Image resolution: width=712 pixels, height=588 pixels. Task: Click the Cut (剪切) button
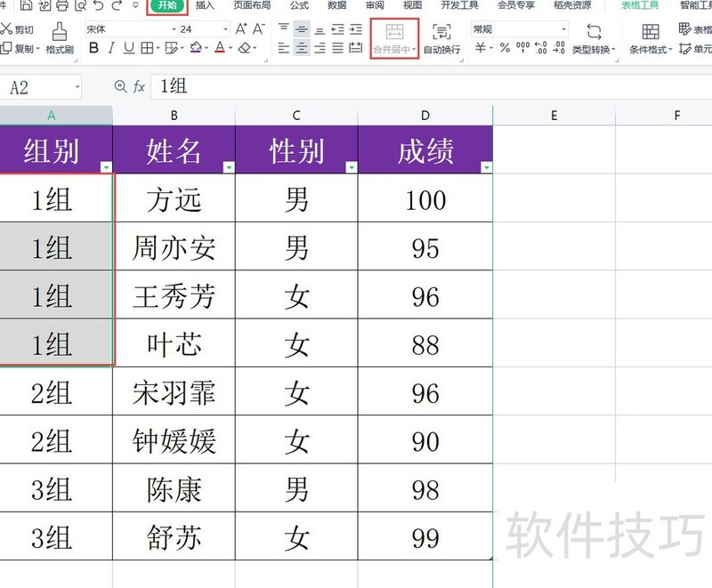tap(17, 29)
